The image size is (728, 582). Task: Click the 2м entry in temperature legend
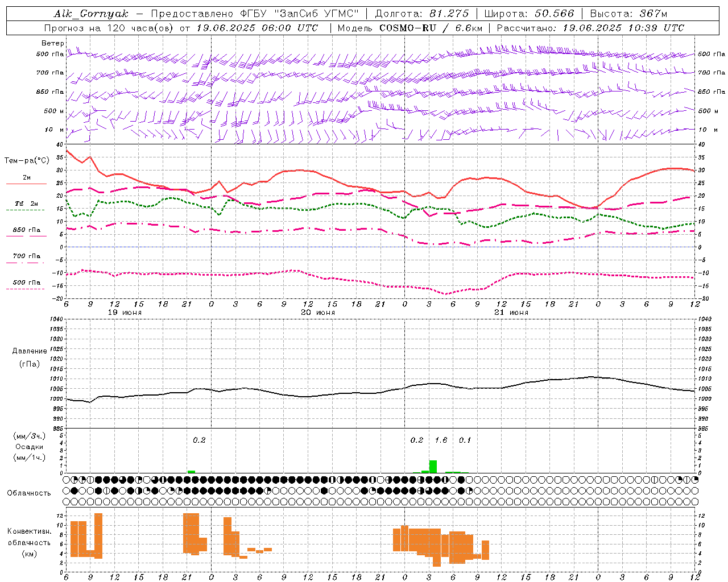coord(27,178)
